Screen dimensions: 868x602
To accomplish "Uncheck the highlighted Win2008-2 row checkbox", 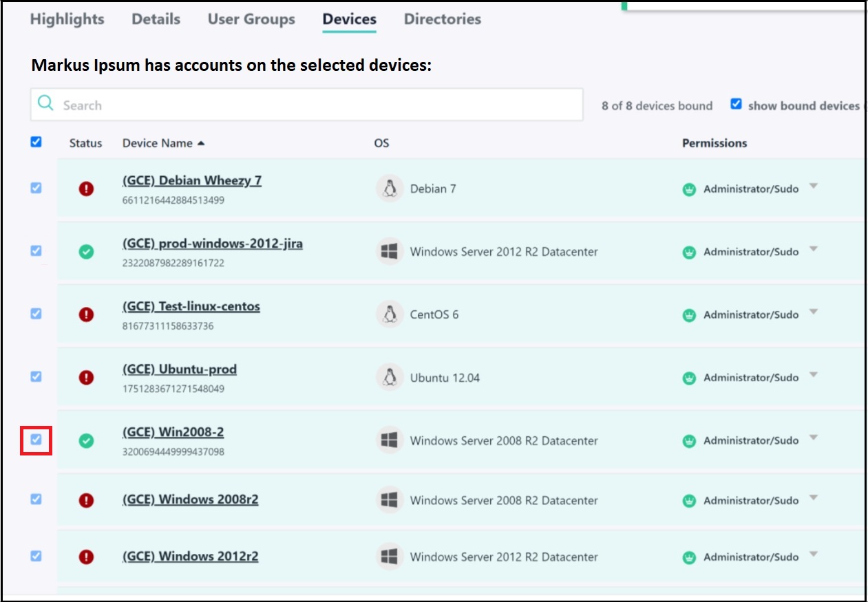I will coord(35,440).
